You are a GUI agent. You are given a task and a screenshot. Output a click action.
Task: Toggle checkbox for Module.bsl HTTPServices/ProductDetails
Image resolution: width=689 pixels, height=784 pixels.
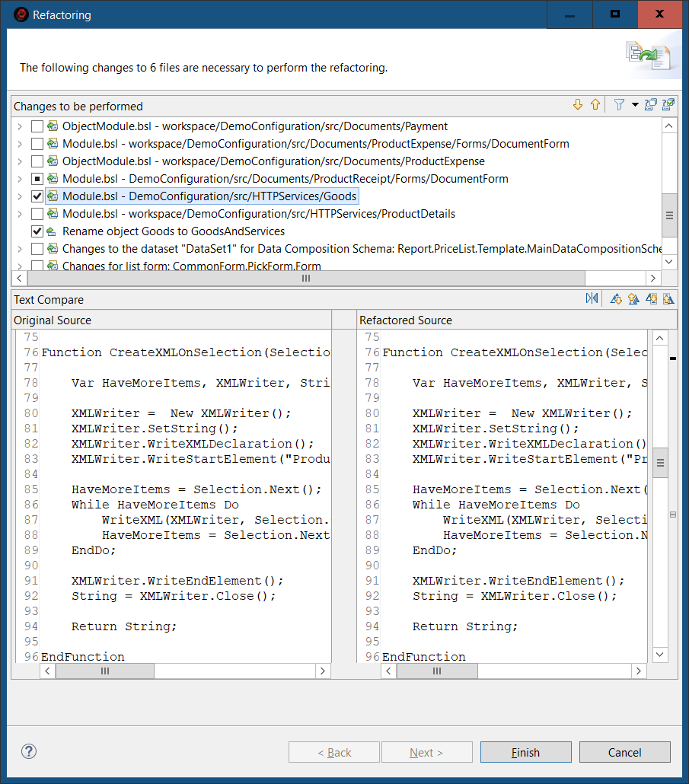coord(37,214)
